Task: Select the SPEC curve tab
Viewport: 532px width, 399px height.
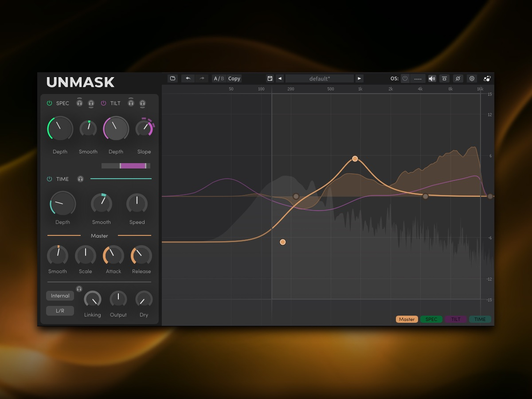Action: click(x=431, y=319)
